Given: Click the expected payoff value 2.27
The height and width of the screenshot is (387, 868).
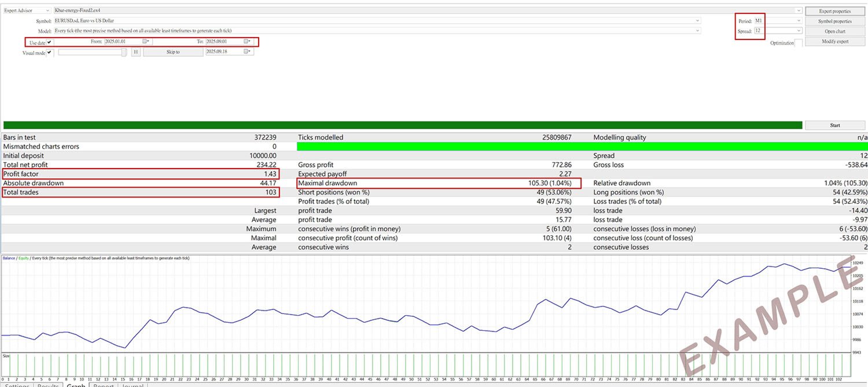Looking at the screenshot, I should [x=565, y=174].
